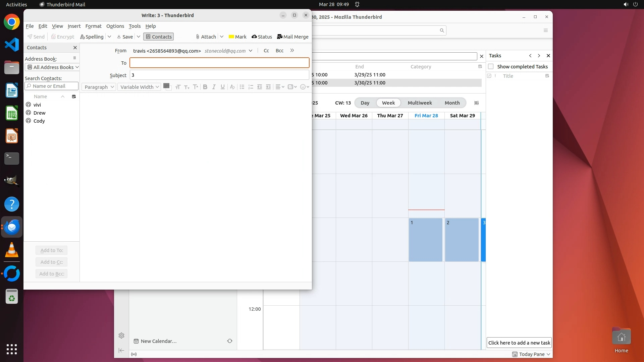The width and height of the screenshot is (644, 362).
Task: Apply italic formatting
Action: pos(214,87)
